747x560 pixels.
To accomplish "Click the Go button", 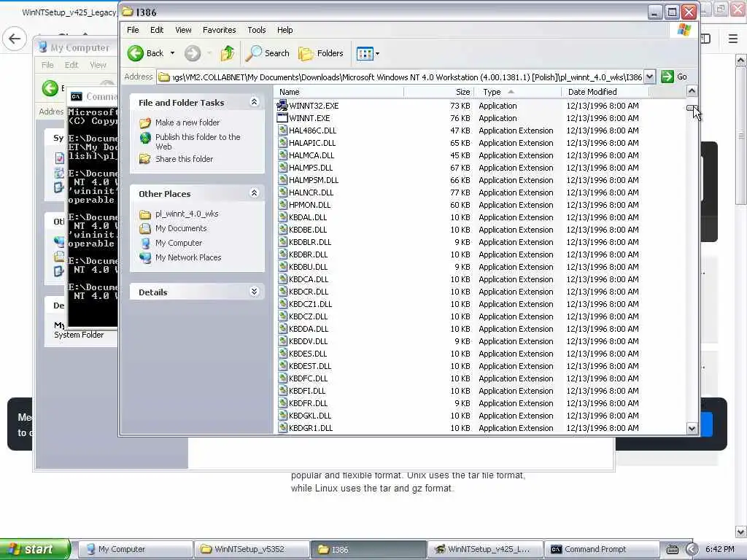I will coord(673,77).
